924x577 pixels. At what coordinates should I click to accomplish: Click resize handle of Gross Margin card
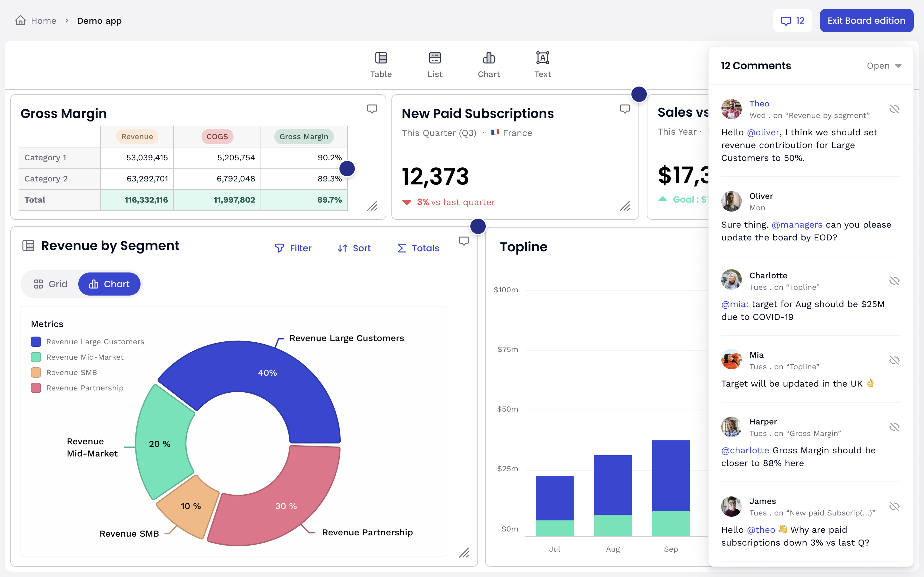coord(372,206)
